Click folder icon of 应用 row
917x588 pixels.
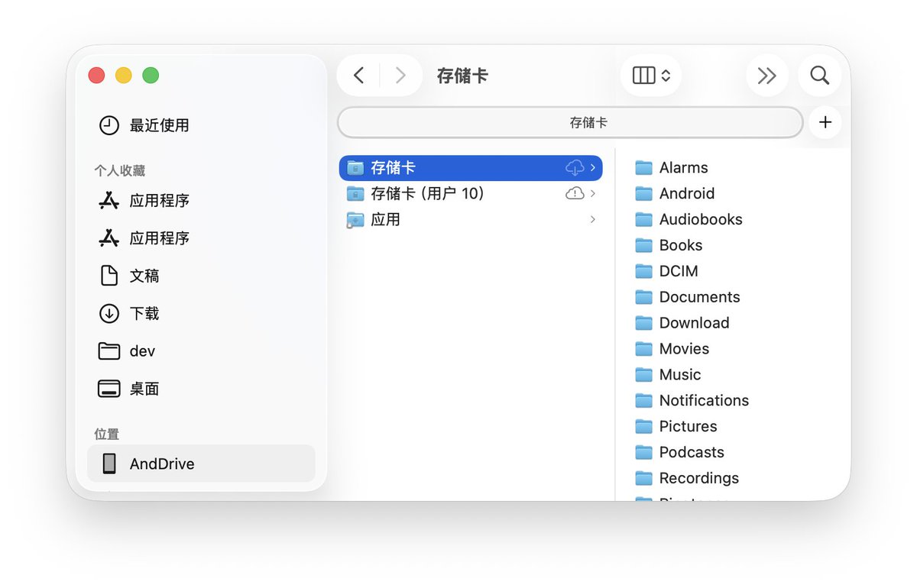coord(355,220)
